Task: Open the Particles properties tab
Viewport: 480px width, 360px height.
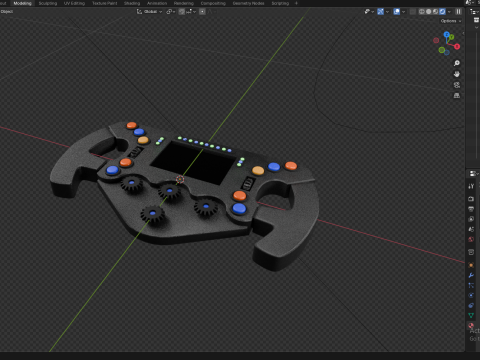Action: [x=471, y=285]
